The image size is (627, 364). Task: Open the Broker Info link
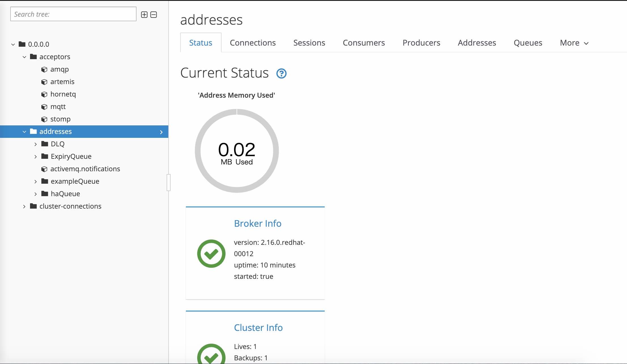(258, 223)
